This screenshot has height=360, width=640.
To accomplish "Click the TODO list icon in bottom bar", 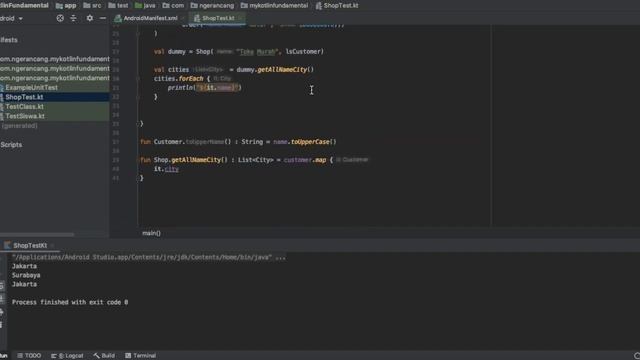I will [x=20, y=356].
